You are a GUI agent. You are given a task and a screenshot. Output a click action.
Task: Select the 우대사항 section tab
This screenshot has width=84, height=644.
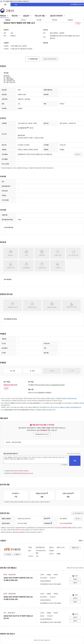pos(39,20)
